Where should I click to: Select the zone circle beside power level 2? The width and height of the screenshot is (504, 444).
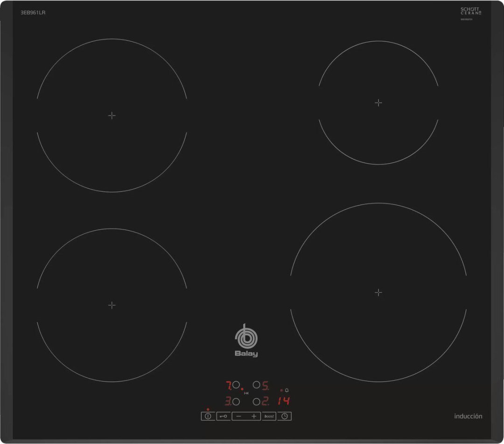(x=257, y=402)
